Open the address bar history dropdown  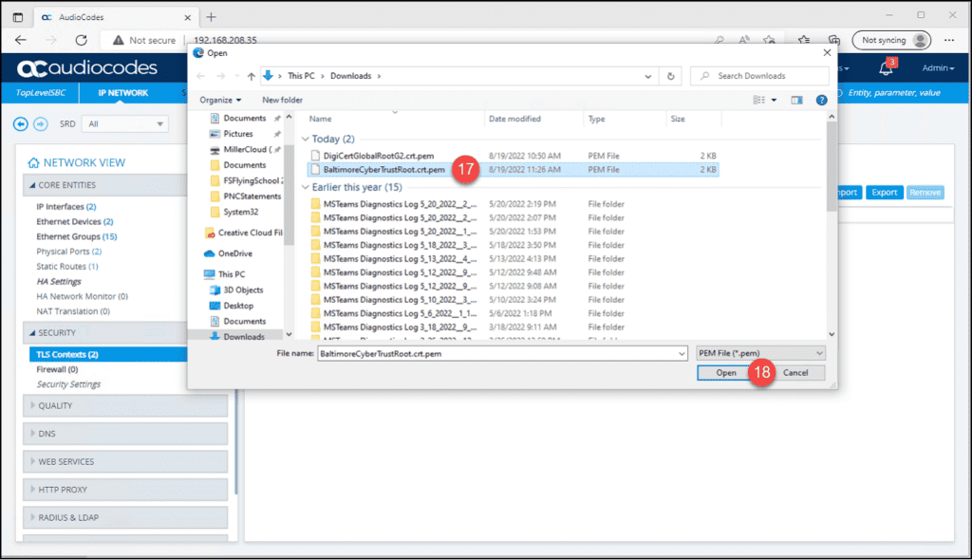click(x=647, y=76)
